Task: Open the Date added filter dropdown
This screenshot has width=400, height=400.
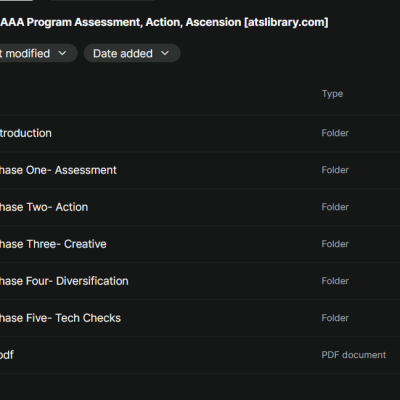Action: point(132,53)
